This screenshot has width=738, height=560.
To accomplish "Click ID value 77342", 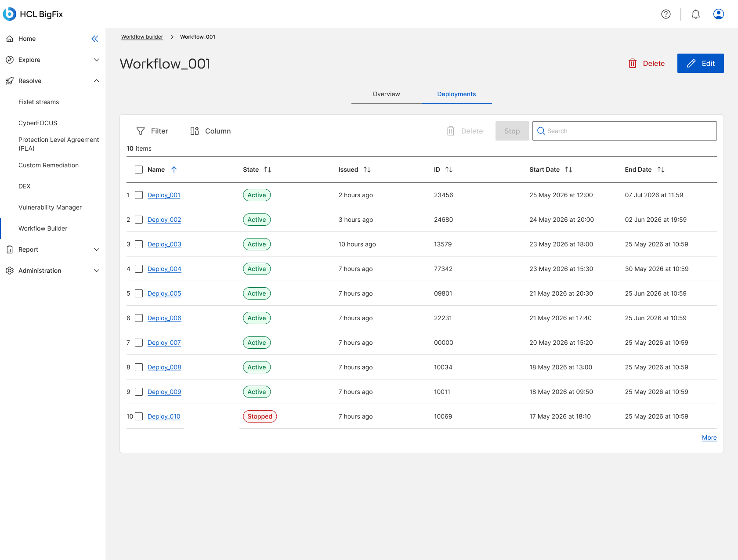I will tap(443, 269).
